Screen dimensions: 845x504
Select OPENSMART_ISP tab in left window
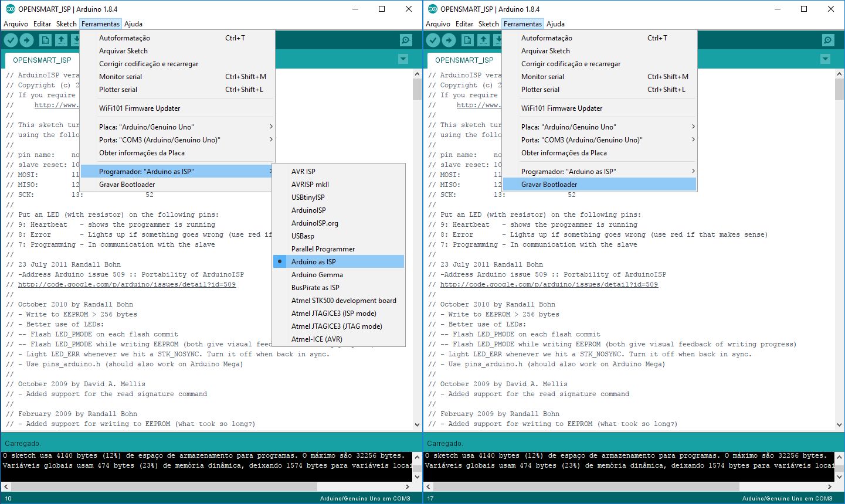42,60
